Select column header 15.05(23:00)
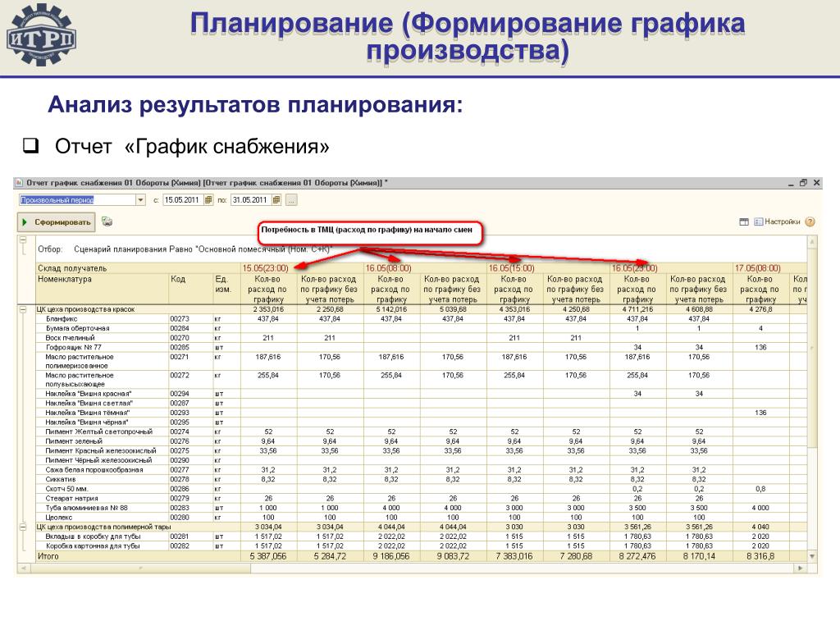The image size is (840, 630). tap(265, 268)
